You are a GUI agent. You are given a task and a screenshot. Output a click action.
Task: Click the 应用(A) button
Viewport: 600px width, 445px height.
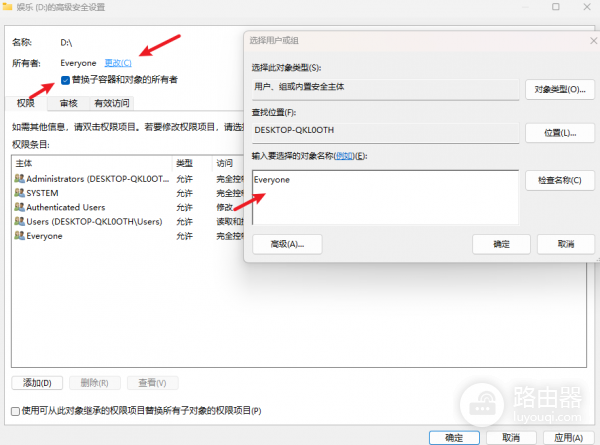click(x=569, y=437)
